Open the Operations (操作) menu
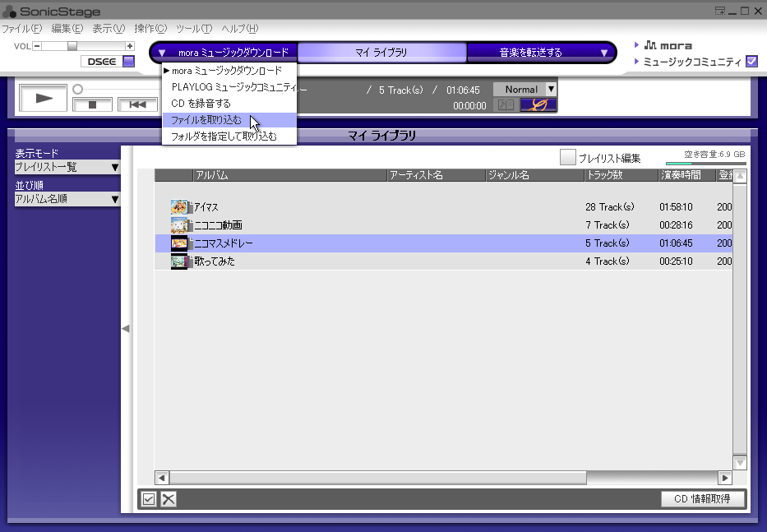Viewport: 767px width, 532px height. click(150, 29)
